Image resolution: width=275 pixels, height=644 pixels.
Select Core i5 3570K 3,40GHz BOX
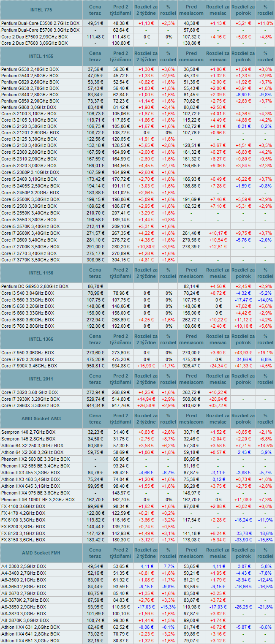(30, 226)
